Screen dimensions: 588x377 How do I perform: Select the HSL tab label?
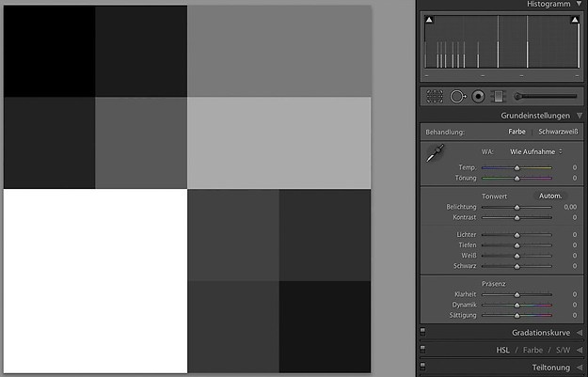(x=503, y=351)
